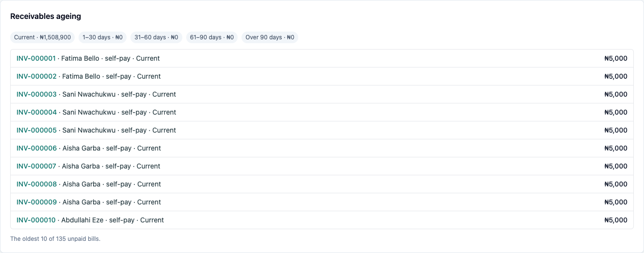Open invoice INV-000003 link
The width and height of the screenshot is (644, 253).
coord(36,94)
